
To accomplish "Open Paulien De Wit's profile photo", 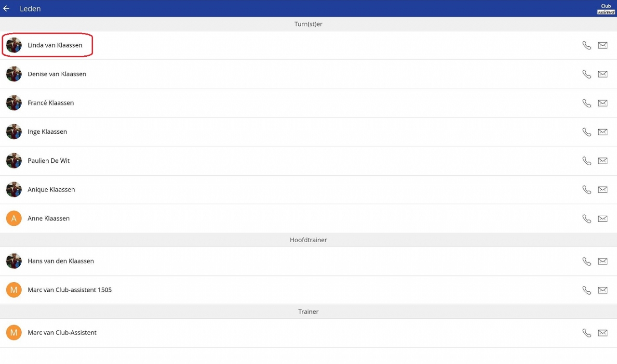I will coord(14,161).
